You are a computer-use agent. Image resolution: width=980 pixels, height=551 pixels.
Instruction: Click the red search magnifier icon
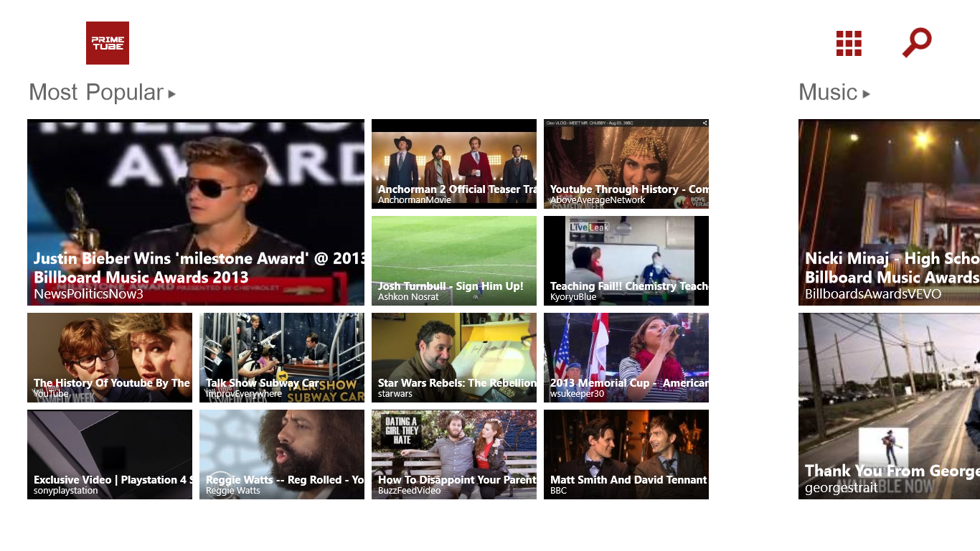point(916,42)
